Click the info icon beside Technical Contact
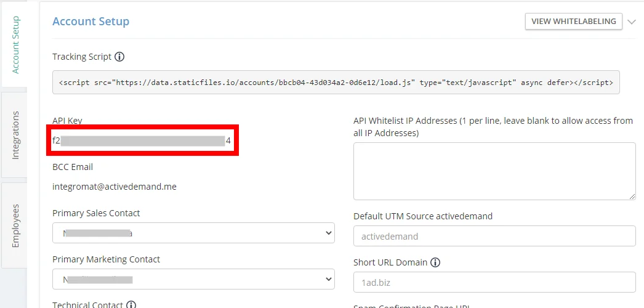Image resolution: width=644 pixels, height=308 pixels. [131, 305]
